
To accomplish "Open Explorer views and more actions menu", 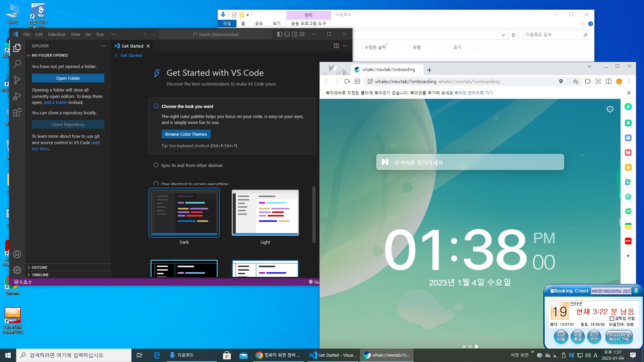I will (103, 46).
